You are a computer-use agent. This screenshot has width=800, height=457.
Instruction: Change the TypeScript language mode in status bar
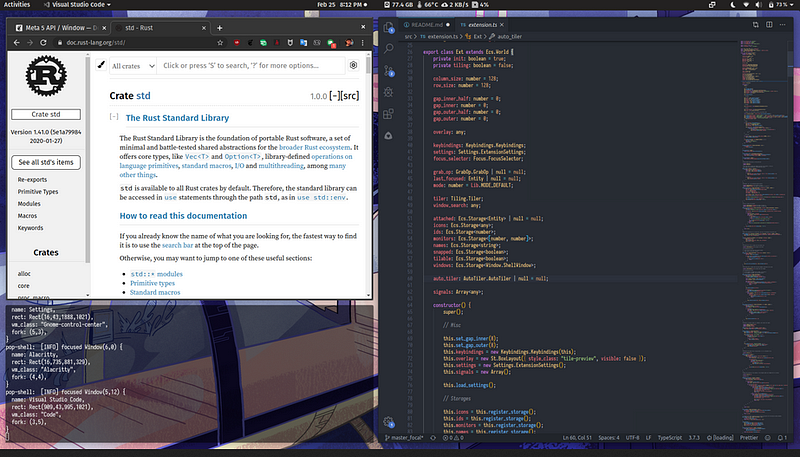point(669,438)
